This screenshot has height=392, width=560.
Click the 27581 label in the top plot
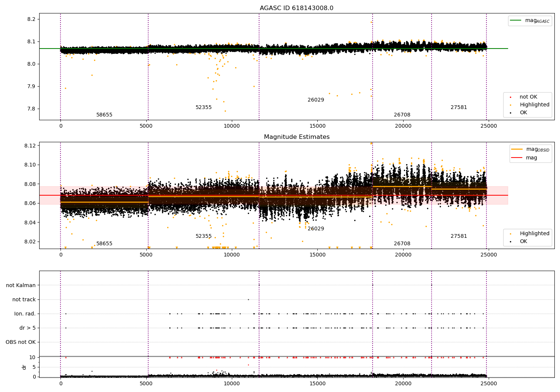tap(459, 108)
